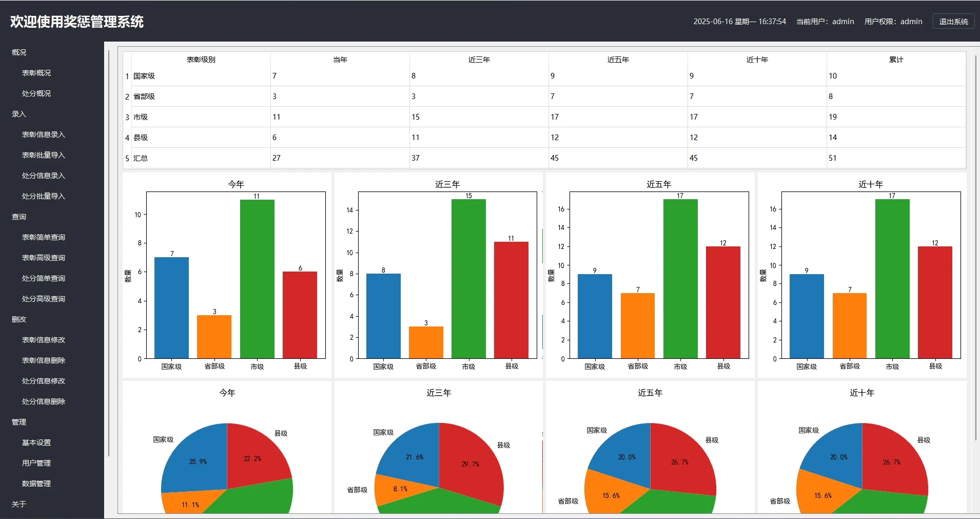
Task: Open 处分概况 in the sidebar
Action: (36, 93)
